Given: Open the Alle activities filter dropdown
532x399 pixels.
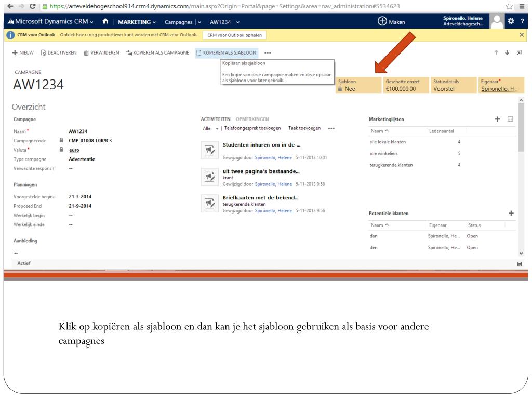Looking at the screenshot, I should [x=210, y=128].
